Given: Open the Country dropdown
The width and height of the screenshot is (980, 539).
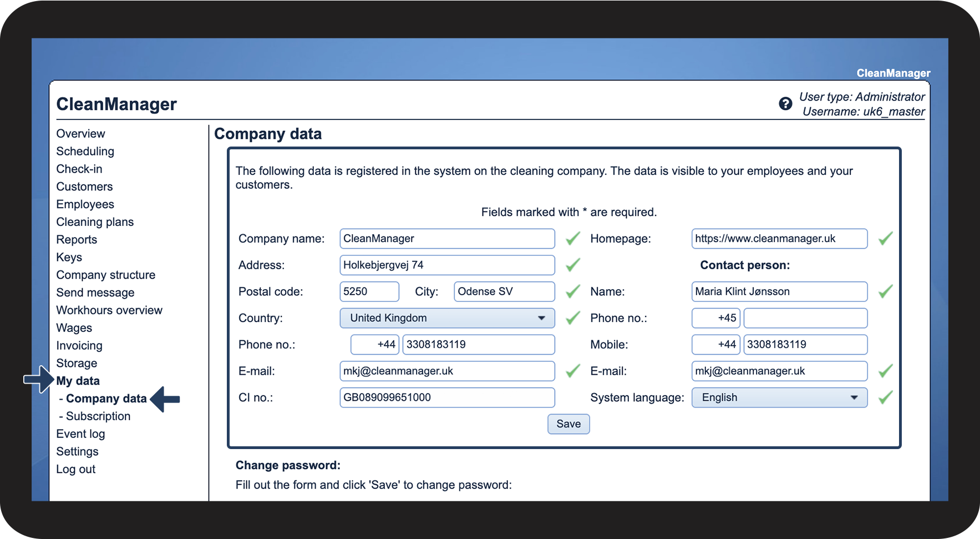Looking at the screenshot, I should click(x=446, y=318).
